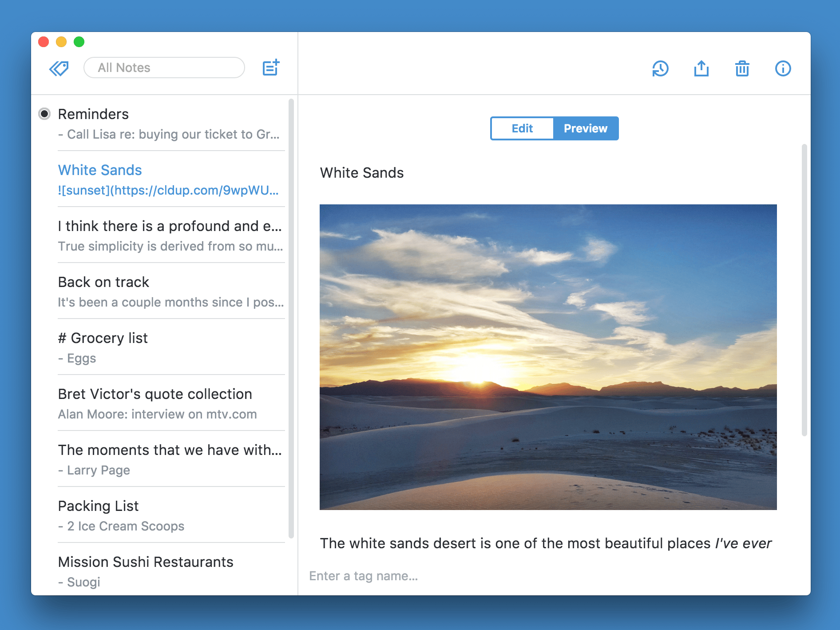
Task: Click the note content scrollbar
Action: click(804, 290)
